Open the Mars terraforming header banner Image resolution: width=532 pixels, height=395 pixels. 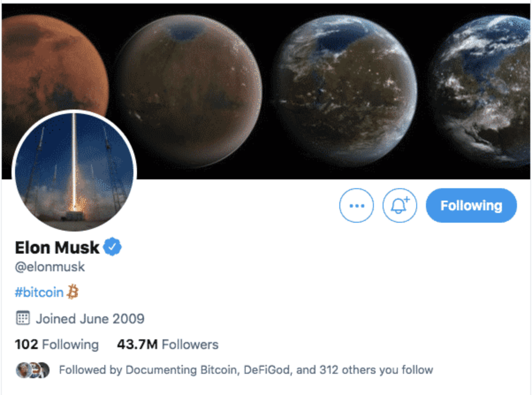[x=266, y=91]
